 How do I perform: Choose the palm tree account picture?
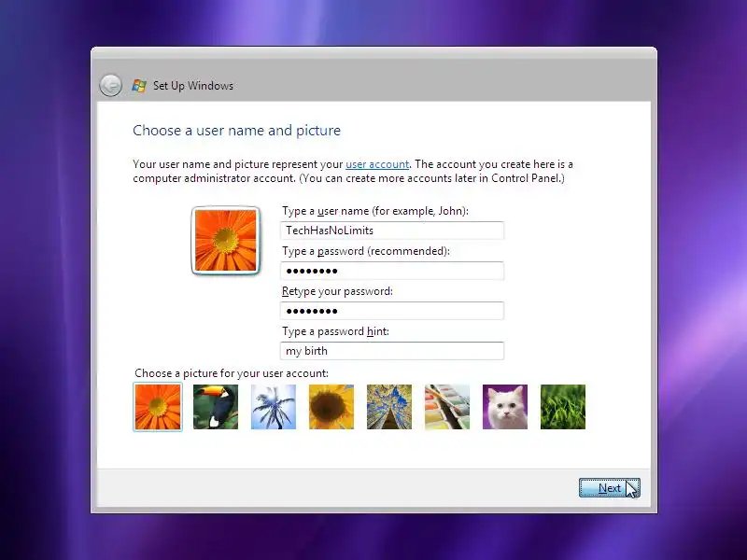[x=274, y=407]
